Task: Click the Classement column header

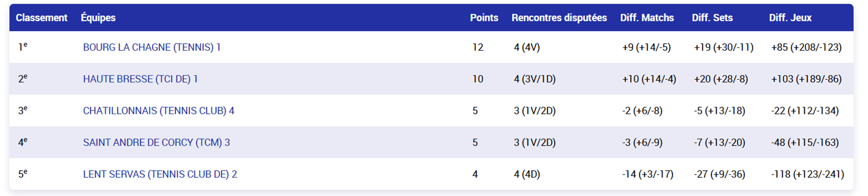Action: click(x=42, y=18)
